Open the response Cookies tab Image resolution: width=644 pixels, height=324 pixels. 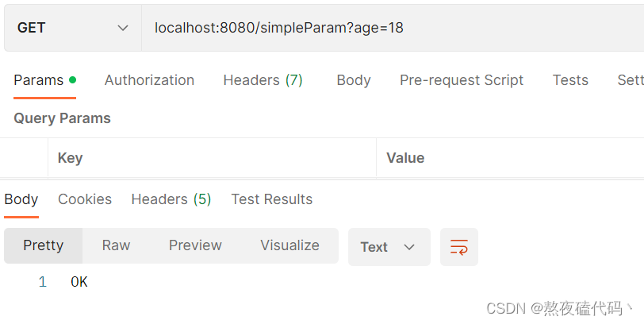point(85,199)
